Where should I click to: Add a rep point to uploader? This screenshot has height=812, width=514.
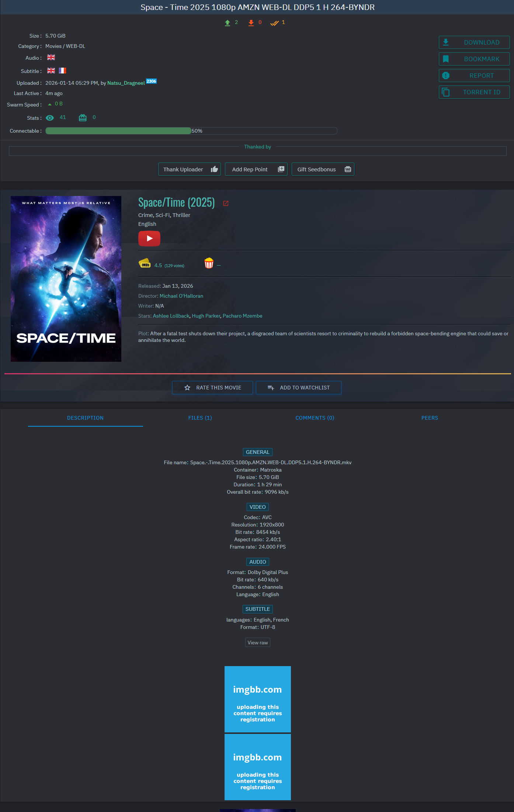(x=256, y=169)
